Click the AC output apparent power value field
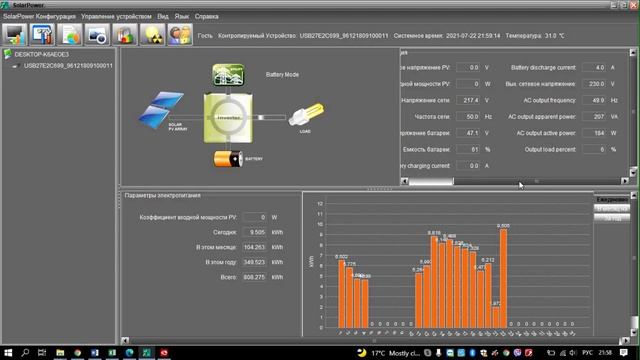Image resolution: width=640 pixels, height=360 pixels. pyautogui.click(x=594, y=116)
